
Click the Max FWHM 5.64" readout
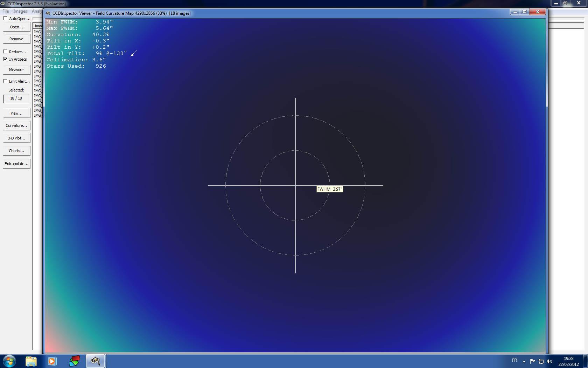coord(79,28)
